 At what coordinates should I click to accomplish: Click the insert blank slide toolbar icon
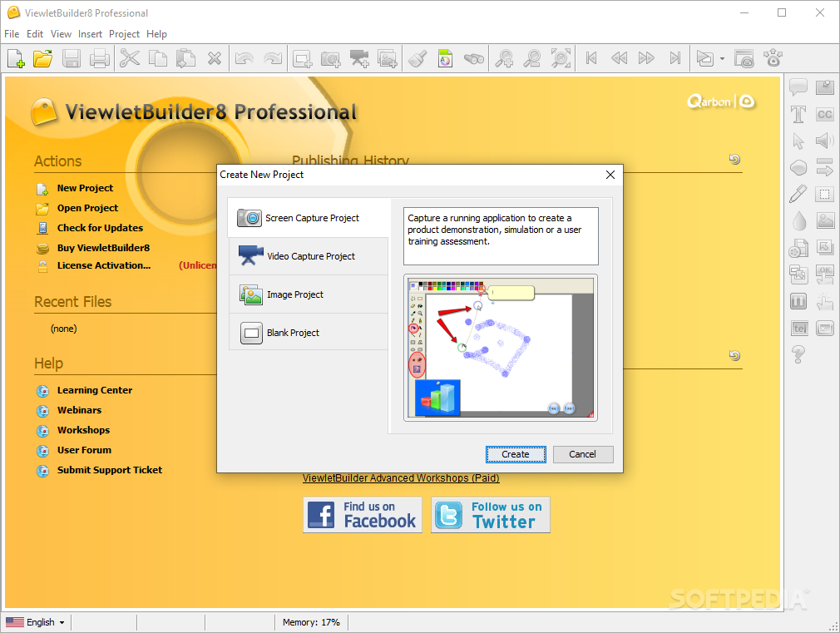tap(302, 58)
